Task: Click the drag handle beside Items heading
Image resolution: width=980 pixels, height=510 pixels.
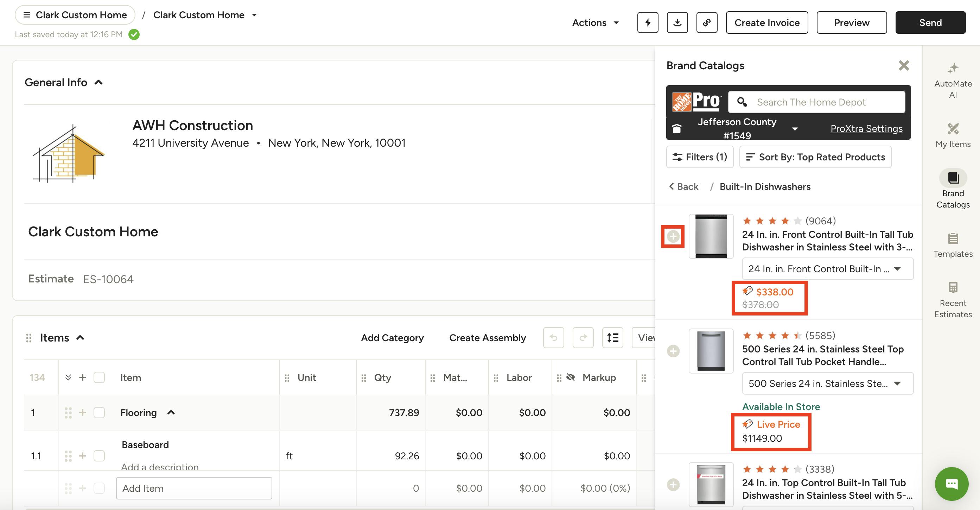Action: [x=28, y=338]
